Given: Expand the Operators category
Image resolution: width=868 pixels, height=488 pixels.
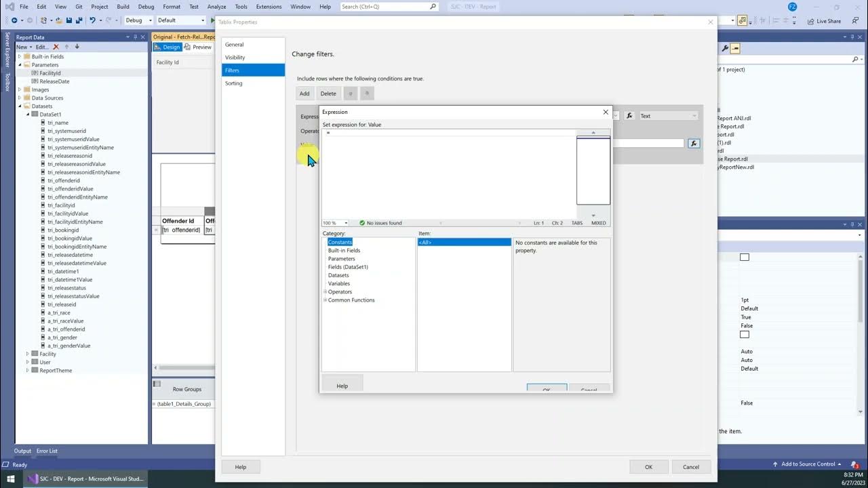Looking at the screenshot, I should pyautogui.click(x=325, y=291).
